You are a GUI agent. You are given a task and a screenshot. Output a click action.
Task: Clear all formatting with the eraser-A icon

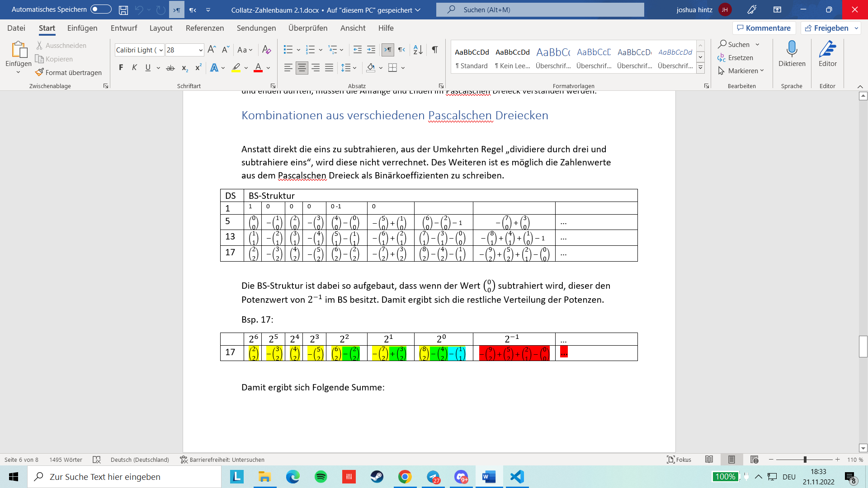pos(267,50)
